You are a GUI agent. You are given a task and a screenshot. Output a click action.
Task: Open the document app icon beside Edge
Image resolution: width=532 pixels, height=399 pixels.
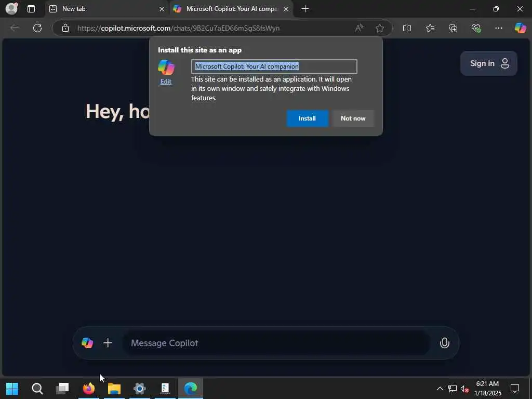pos(165,389)
